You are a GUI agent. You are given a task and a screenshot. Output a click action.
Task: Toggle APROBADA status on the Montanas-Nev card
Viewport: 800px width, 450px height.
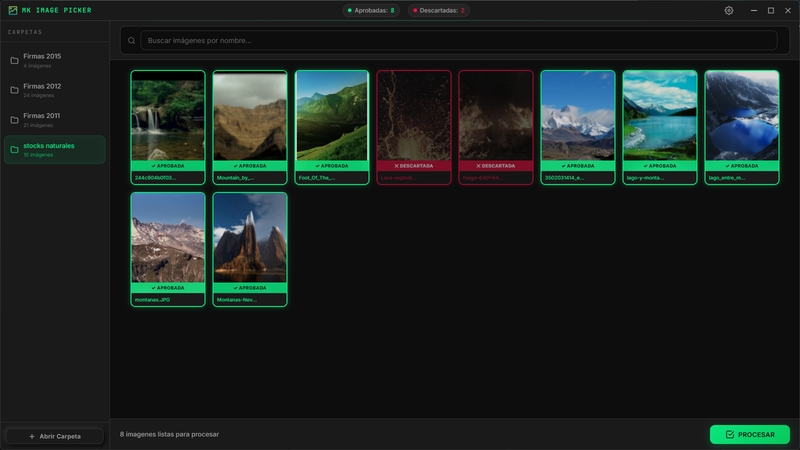tap(250, 288)
